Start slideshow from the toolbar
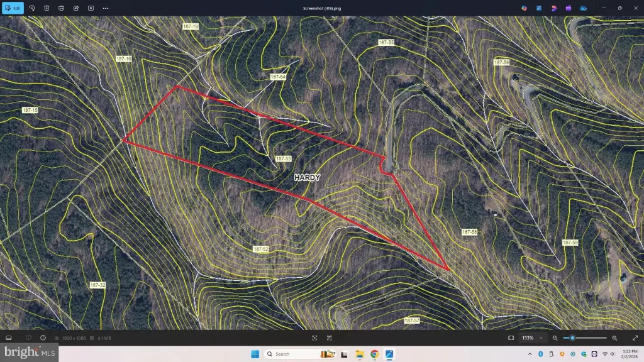644x362 pixels. click(x=91, y=8)
